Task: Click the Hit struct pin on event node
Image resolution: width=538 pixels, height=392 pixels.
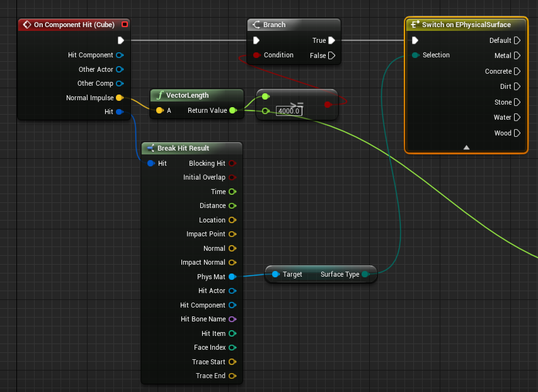Action: pyautogui.click(x=120, y=112)
